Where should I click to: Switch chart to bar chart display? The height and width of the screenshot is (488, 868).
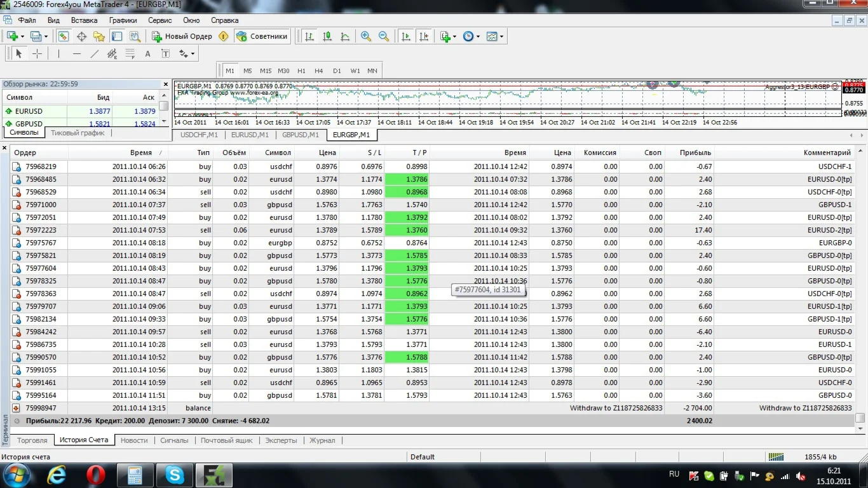[x=309, y=36]
